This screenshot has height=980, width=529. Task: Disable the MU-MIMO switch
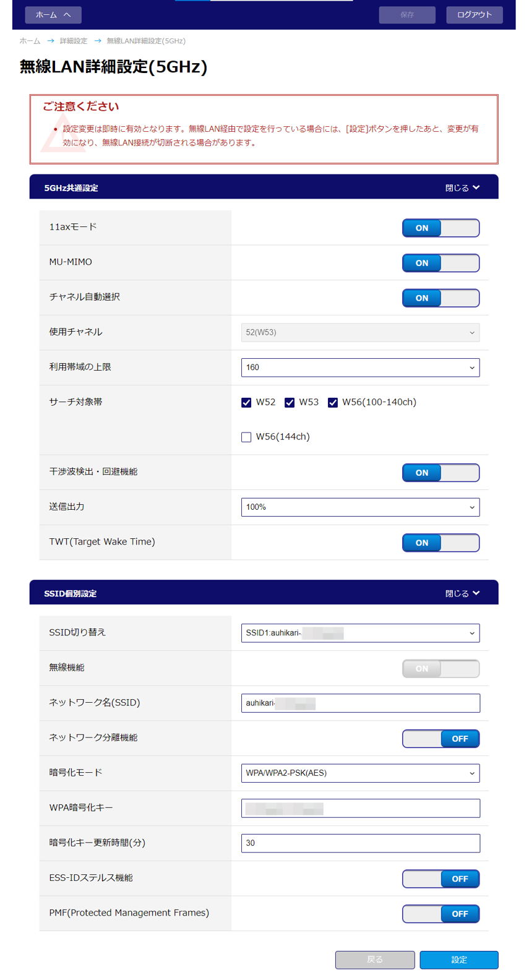tap(441, 263)
